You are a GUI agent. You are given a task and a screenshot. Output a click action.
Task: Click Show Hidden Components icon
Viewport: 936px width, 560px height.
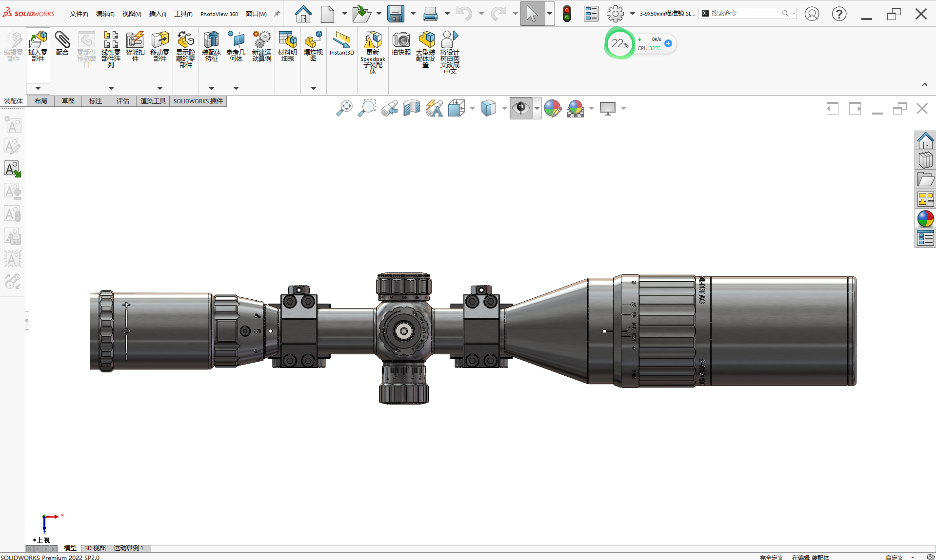(185, 49)
